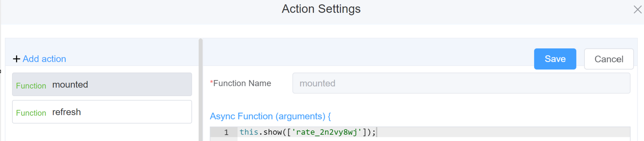Click the plus icon beside Add action
The height and width of the screenshot is (141, 644).
tap(17, 59)
